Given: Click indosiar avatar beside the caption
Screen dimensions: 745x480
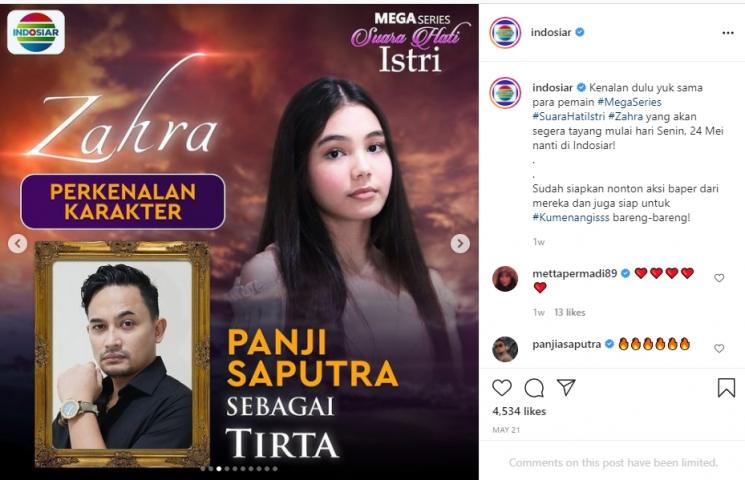Looking at the screenshot, I should pos(505,93).
